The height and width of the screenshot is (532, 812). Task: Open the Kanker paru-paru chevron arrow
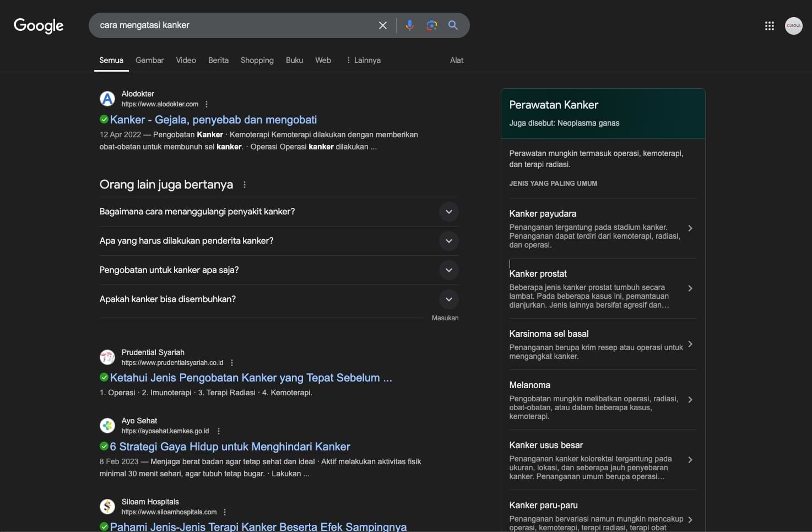pos(690,520)
